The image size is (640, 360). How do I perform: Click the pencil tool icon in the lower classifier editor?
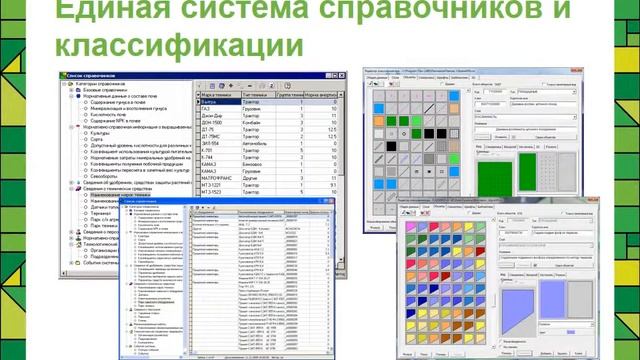pyautogui.click(x=404, y=213)
